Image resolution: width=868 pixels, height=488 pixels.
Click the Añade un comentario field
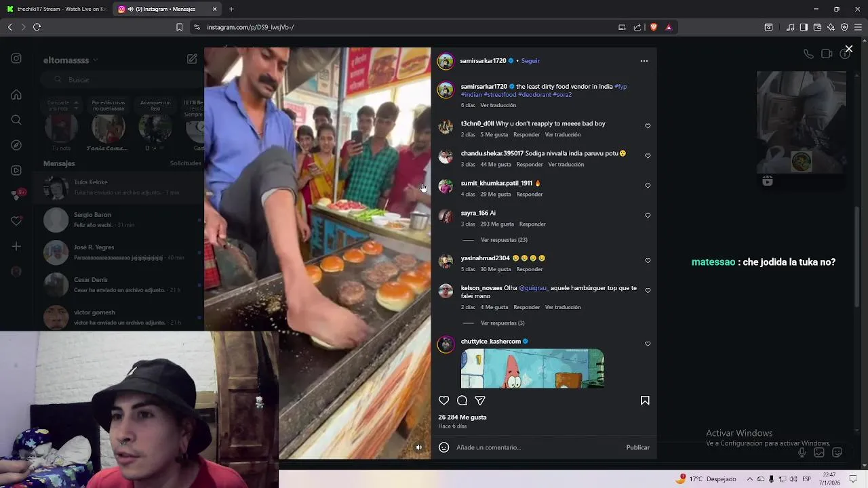coord(539,447)
